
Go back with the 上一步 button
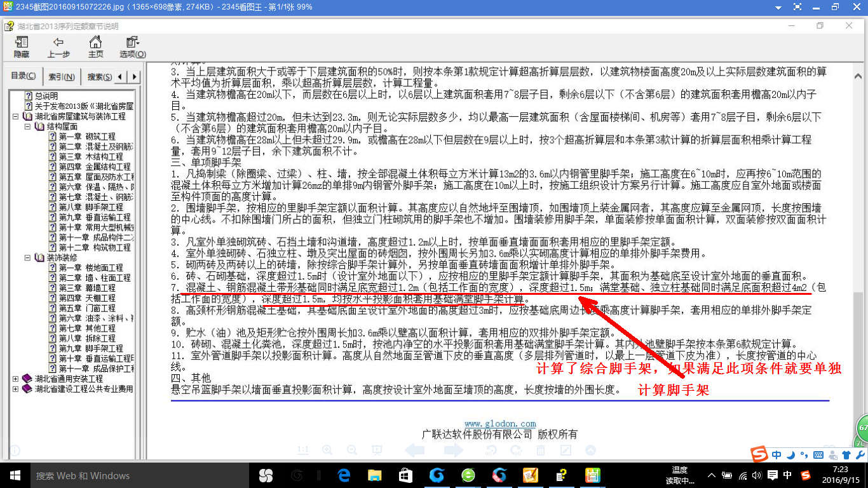point(58,48)
